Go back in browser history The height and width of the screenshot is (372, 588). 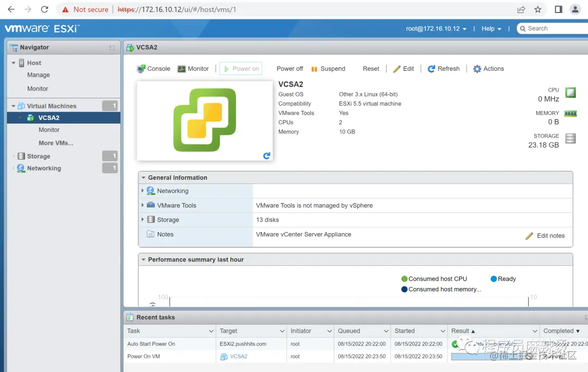pyautogui.click(x=11, y=9)
